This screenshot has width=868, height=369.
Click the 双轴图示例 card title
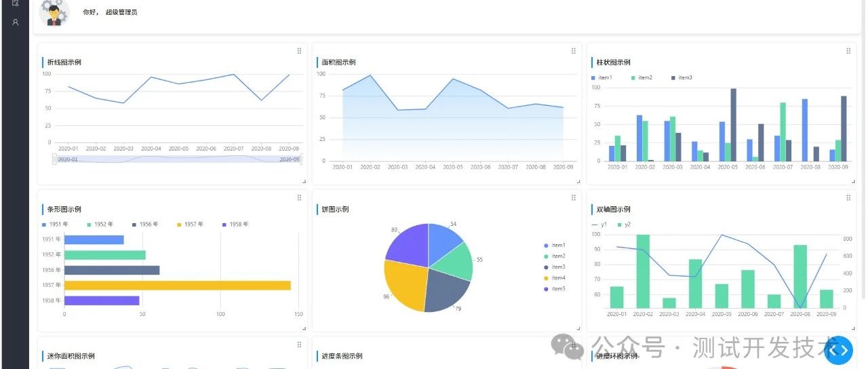click(x=613, y=210)
